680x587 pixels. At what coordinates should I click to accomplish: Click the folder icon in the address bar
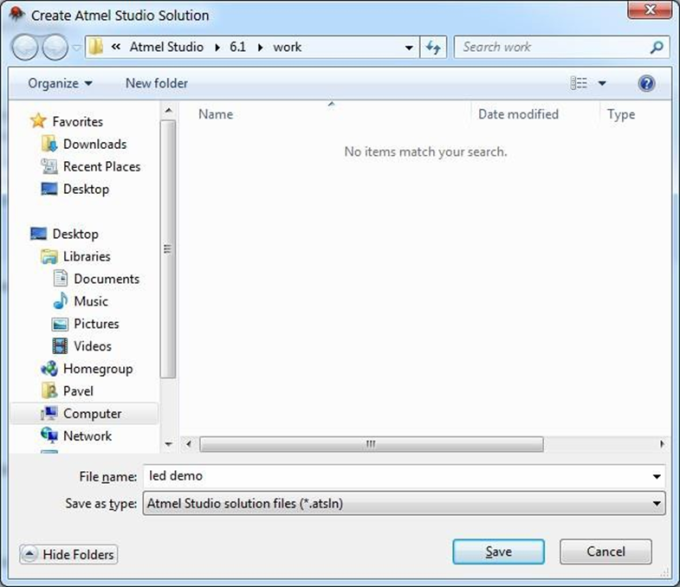coord(96,47)
